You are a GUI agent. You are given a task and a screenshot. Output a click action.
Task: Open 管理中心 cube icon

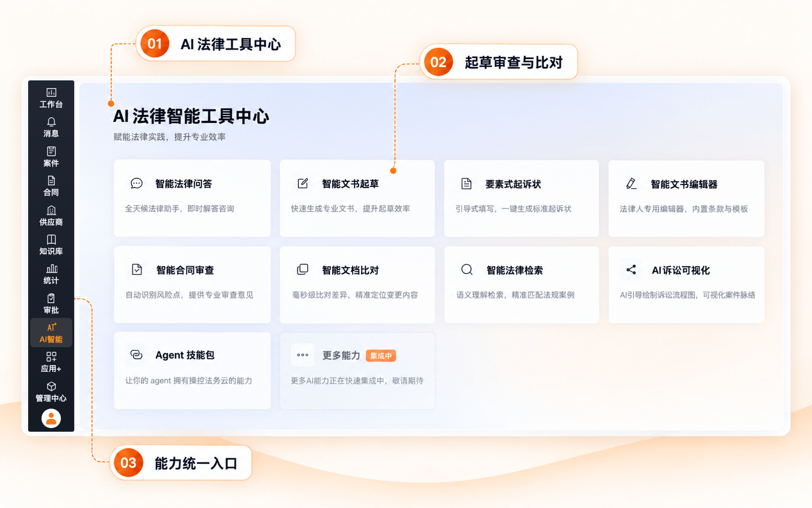[x=51, y=386]
